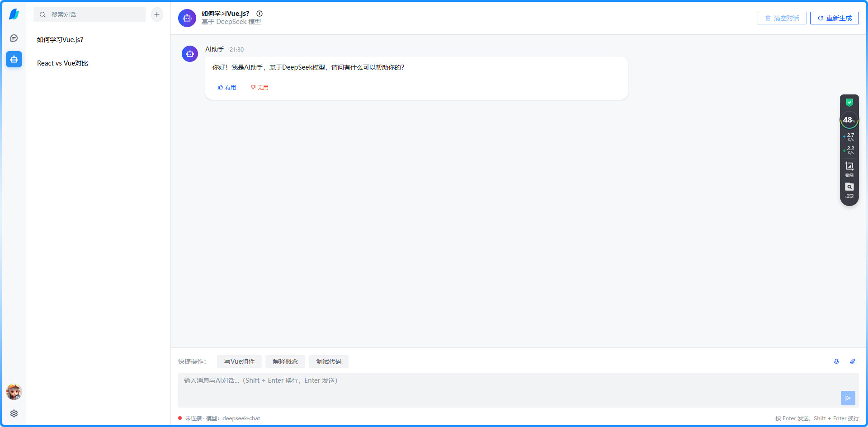Screen dimensions: 868x427
Task: Click the 重新生成 button
Action: click(x=834, y=18)
